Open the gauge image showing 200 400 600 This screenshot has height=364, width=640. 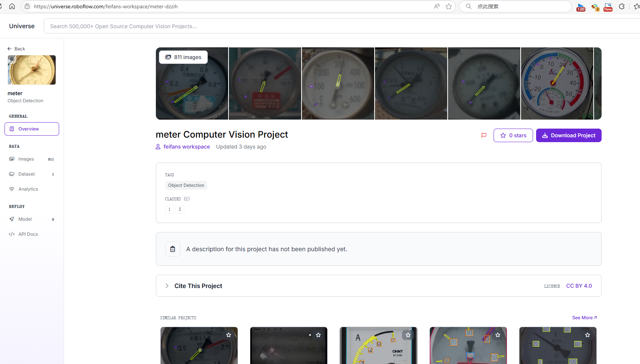[x=338, y=83]
